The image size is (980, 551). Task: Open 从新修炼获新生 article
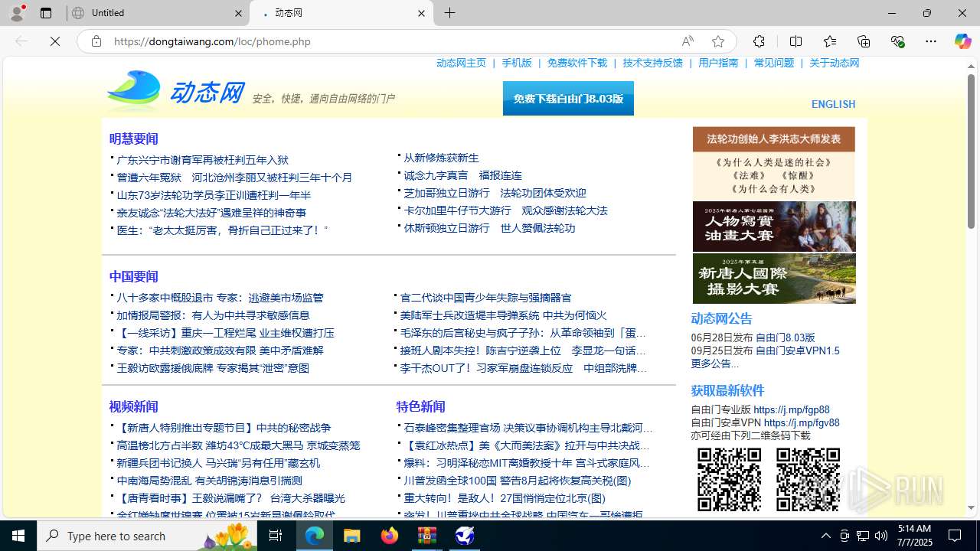coord(441,158)
